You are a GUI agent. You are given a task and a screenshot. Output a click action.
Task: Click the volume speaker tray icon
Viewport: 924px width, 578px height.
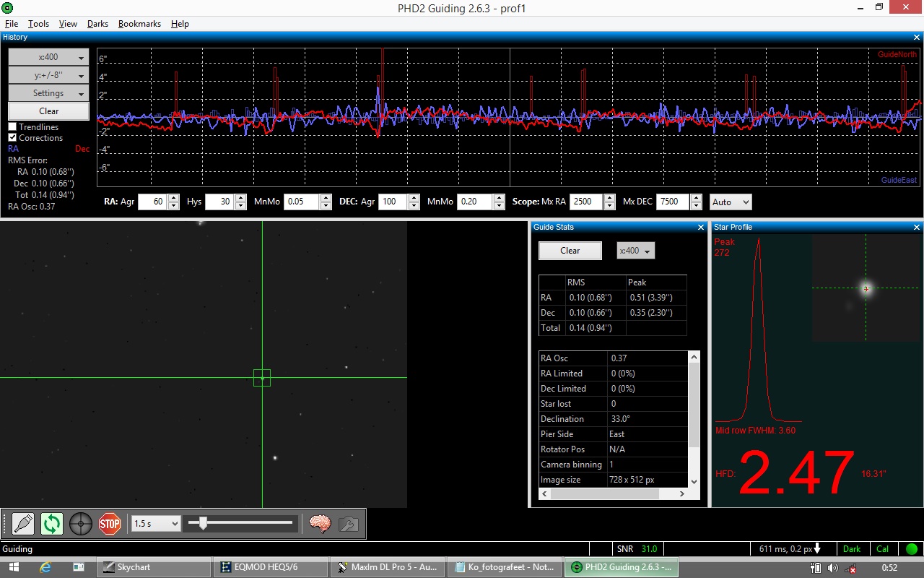click(x=832, y=568)
